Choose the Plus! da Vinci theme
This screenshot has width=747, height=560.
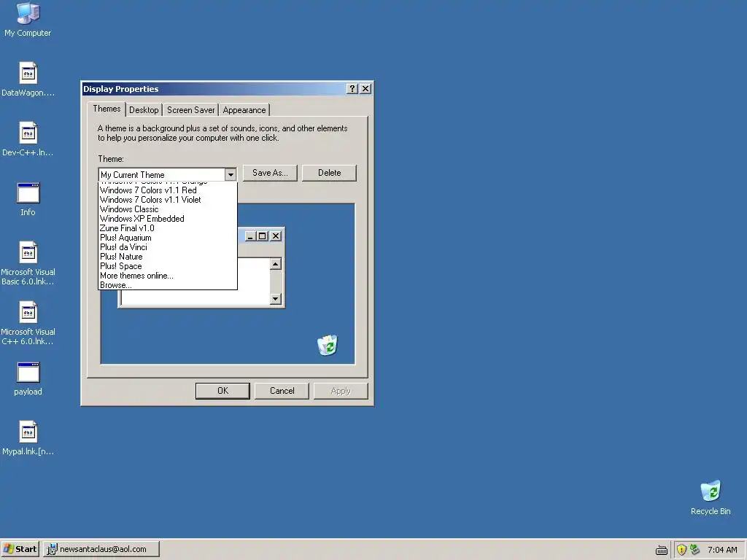[x=167, y=247]
